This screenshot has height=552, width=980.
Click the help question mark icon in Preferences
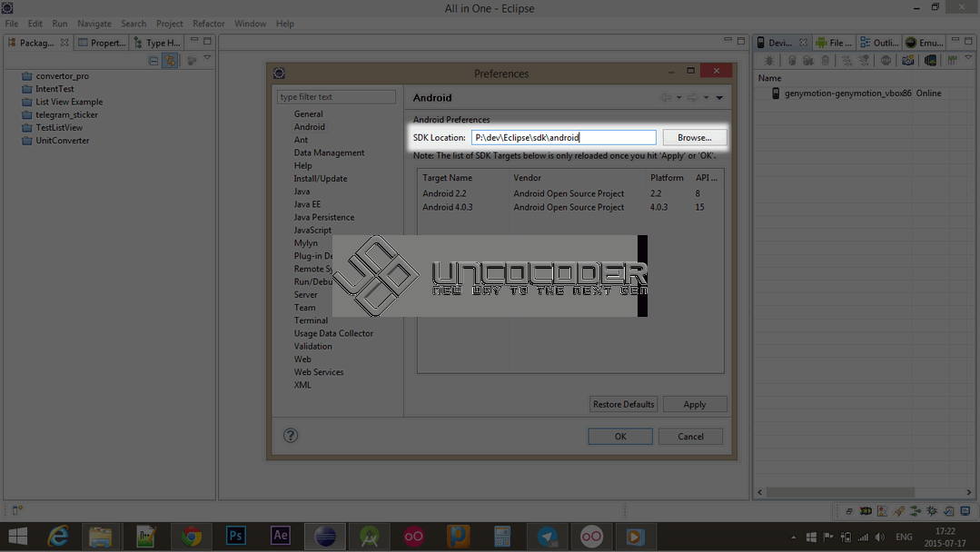(291, 435)
